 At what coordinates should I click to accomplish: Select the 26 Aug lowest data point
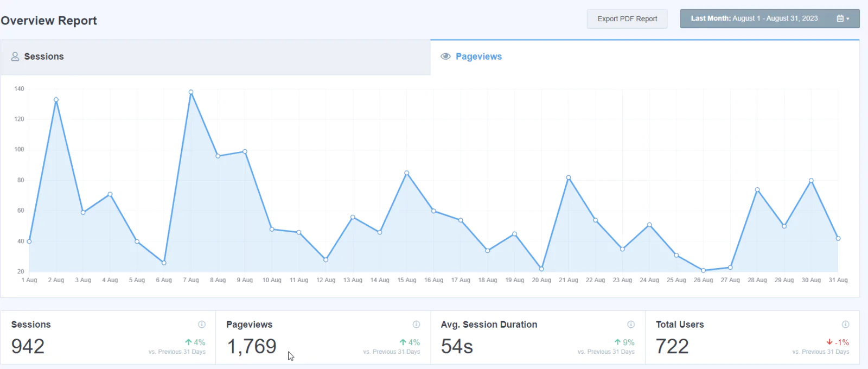tap(703, 270)
